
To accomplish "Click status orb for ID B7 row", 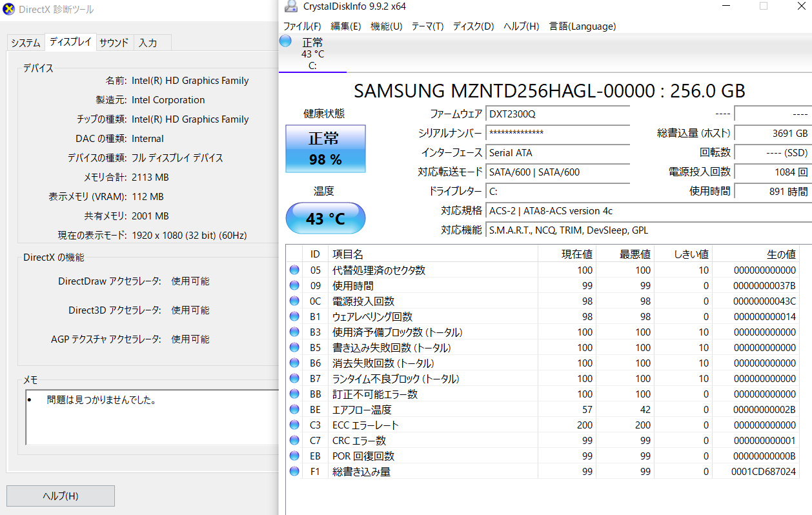I will coord(294,379).
